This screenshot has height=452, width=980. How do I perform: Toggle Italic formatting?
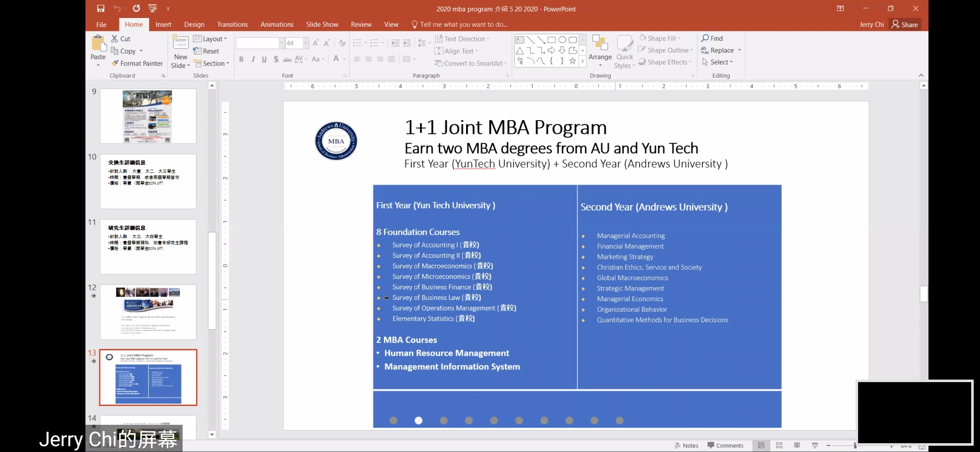click(x=253, y=59)
